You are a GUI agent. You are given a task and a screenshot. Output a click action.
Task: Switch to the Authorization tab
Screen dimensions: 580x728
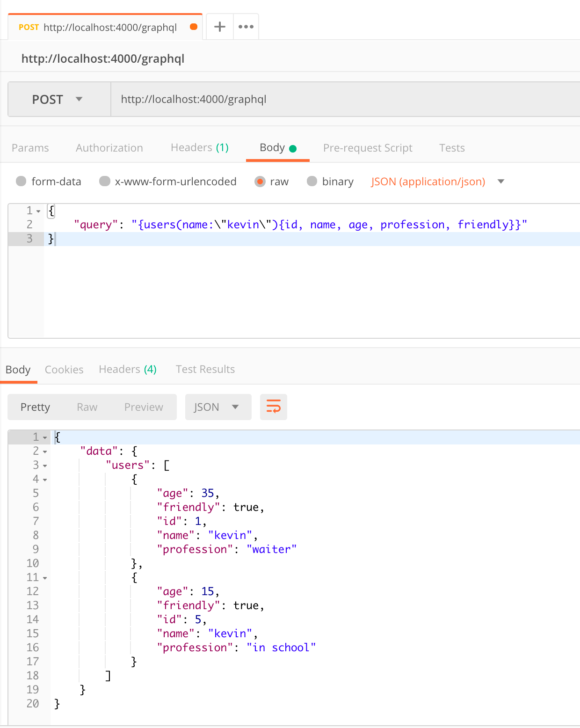tap(109, 147)
